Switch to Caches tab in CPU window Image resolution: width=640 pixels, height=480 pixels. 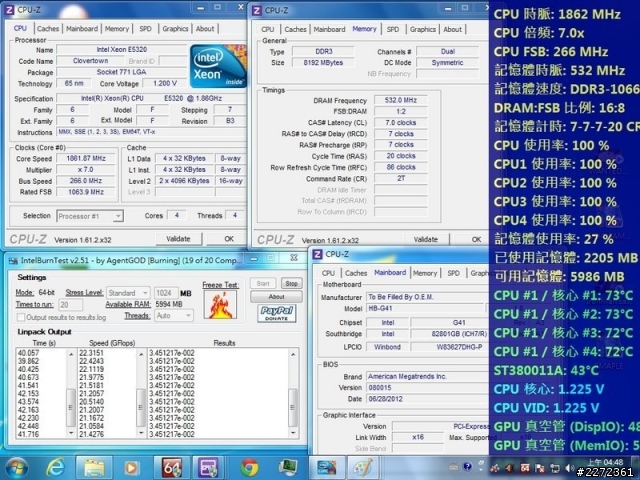click(x=48, y=29)
